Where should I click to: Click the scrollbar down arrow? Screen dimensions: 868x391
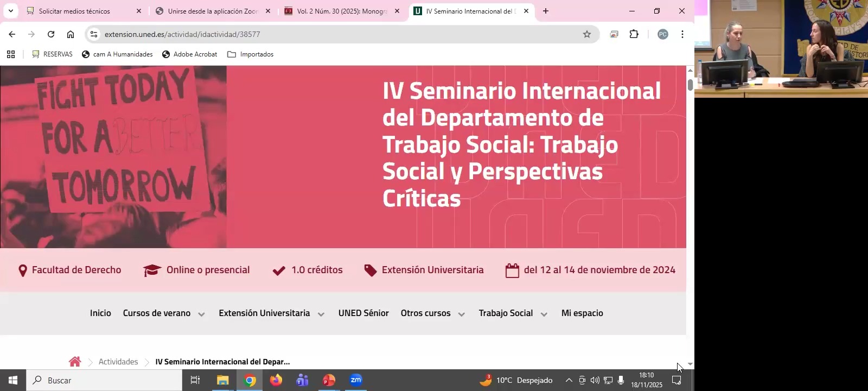pyautogui.click(x=690, y=364)
